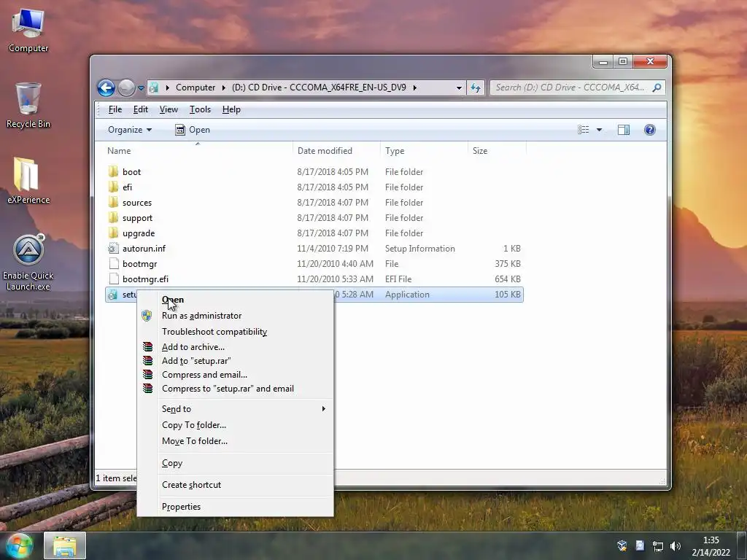747x560 pixels.
Task: Open the File menu
Action: click(x=115, y=109)
